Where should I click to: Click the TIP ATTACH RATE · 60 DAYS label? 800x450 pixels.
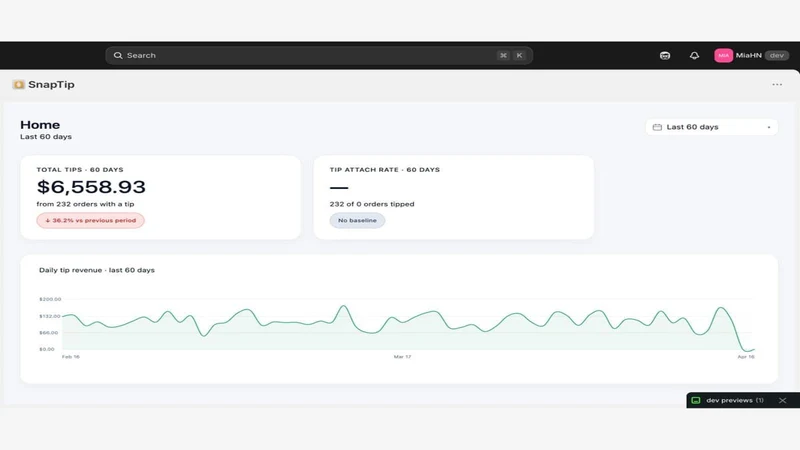385,169
